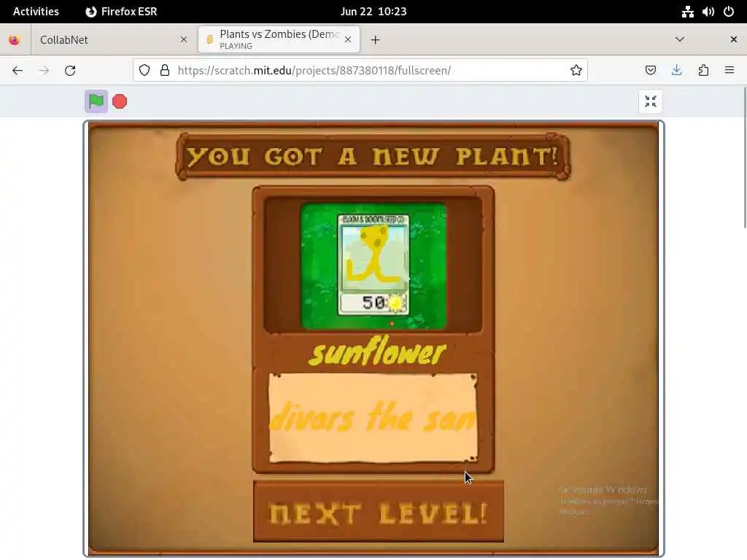Close the Plants vs Zombies tab
This screenshot has width=747, height=560.
348,39
